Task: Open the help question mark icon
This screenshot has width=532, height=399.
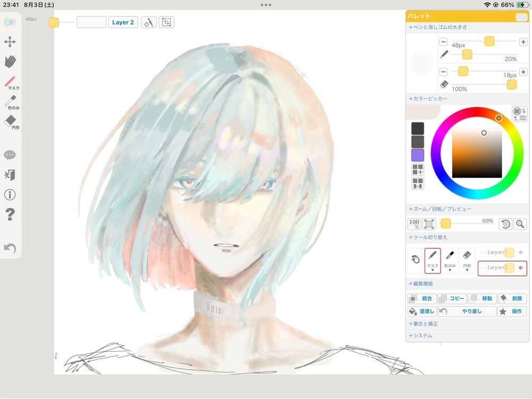Action: (10, 214)
